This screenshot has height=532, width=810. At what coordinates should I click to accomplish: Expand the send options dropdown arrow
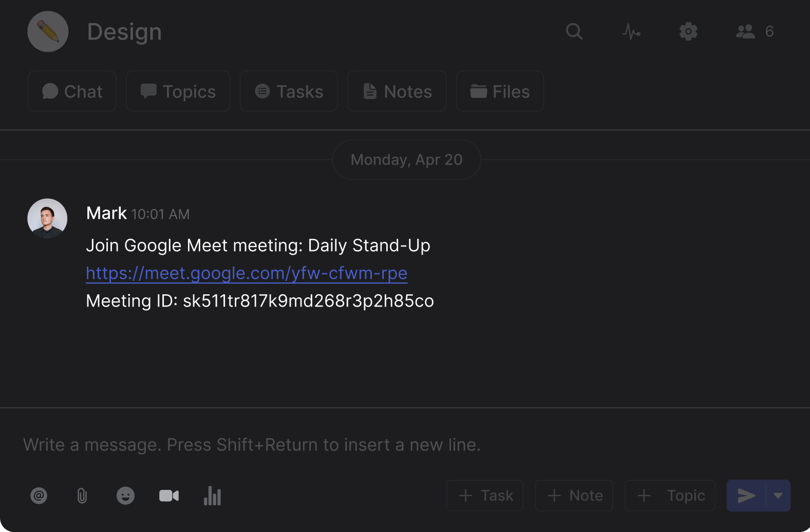click(x=778, y=496)
